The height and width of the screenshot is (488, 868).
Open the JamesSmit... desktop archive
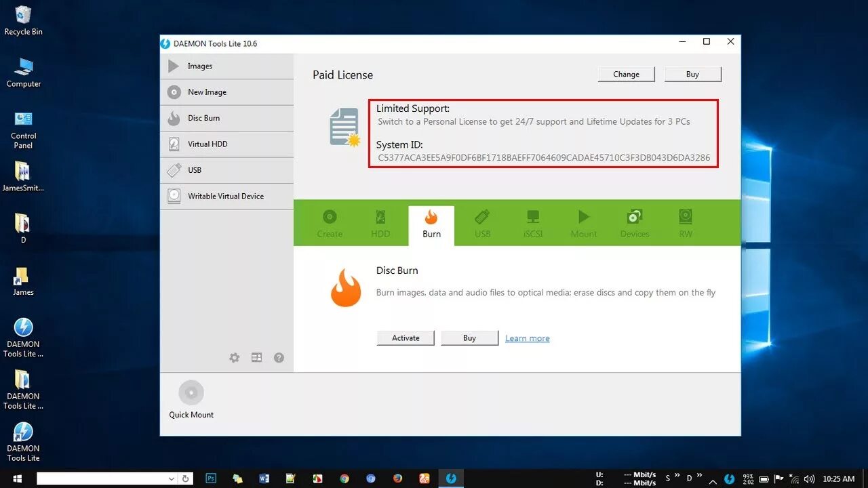[x=23, y=177]
